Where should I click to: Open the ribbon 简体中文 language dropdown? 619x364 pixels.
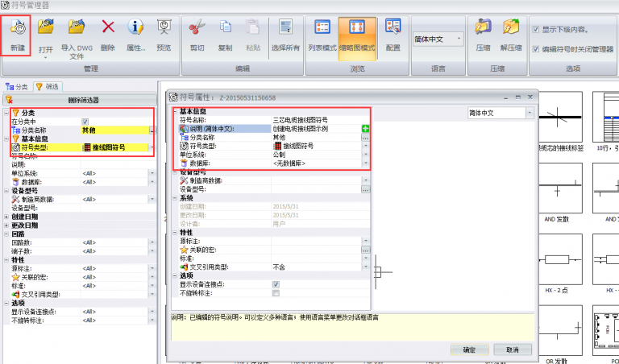coord(459,39)
